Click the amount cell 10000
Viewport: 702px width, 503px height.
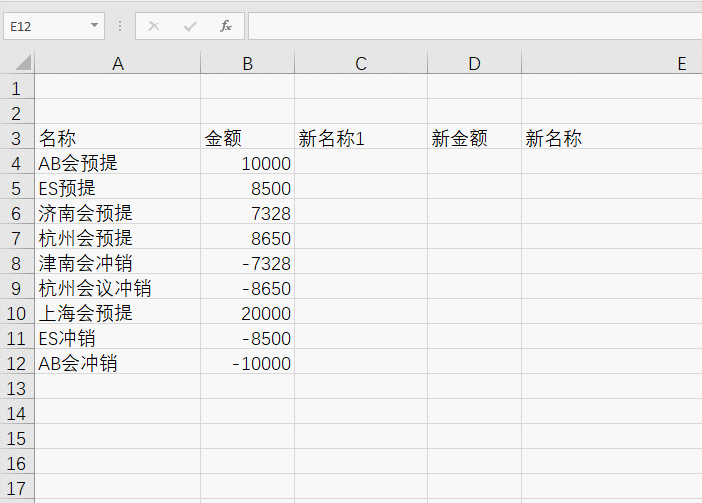(x=248, y=163)
